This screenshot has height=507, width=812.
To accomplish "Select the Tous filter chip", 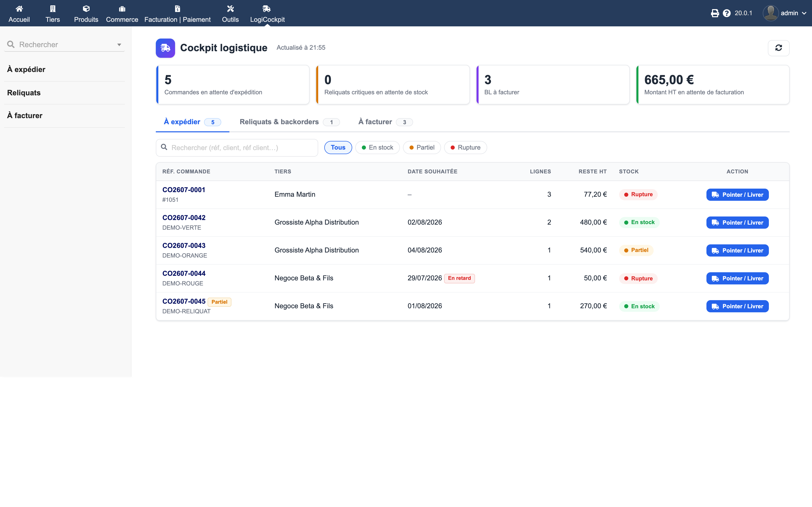I will point(338,148).
